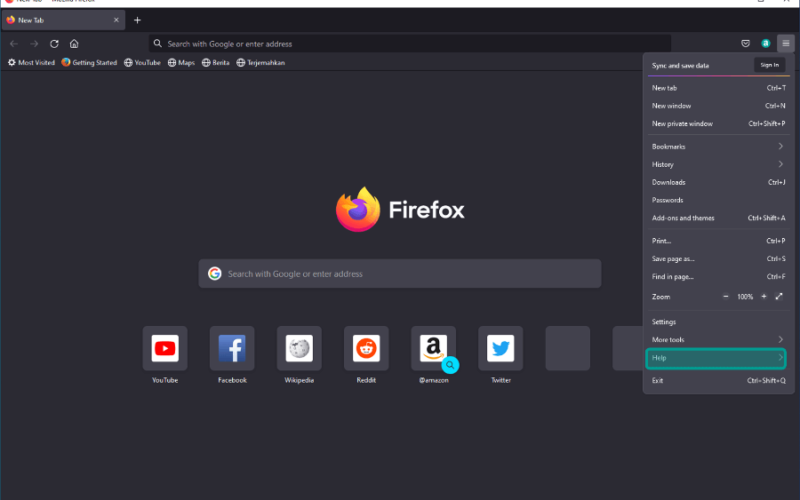Increase zoom with plus button
This screenshot has width=800, height=500.
click(x=764, y=296)
